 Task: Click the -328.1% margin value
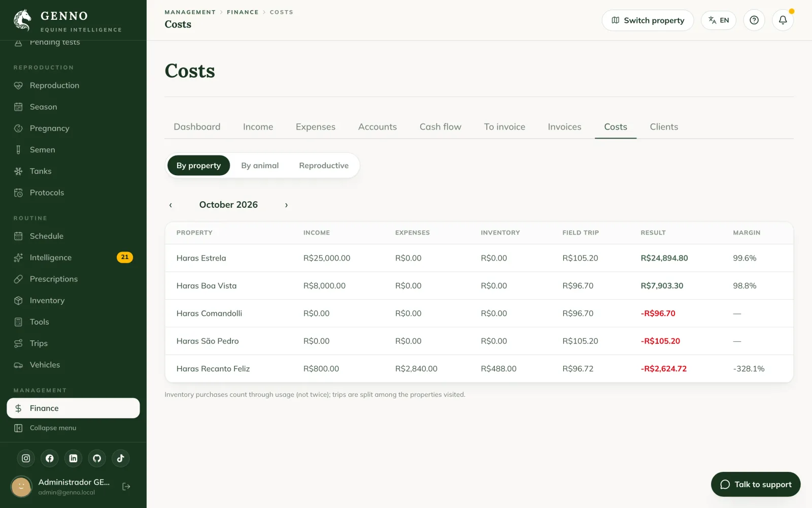(749, 369)
